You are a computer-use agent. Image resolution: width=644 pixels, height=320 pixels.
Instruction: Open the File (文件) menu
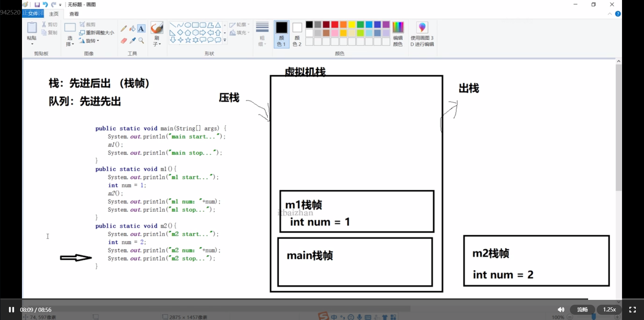(x=33, y=14)
